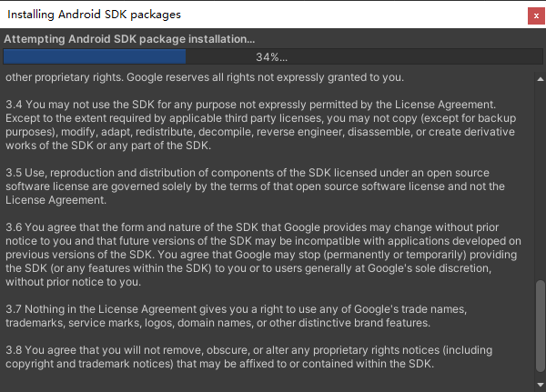
Task: Click the paragraph starting with '3.5 Use, reproduction'
Action: coord(255,186)
